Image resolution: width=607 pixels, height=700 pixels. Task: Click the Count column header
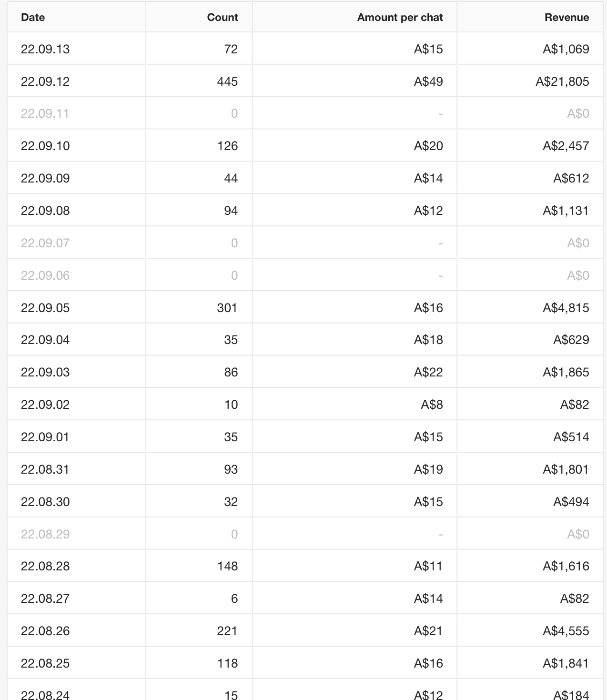pos(222,17)
